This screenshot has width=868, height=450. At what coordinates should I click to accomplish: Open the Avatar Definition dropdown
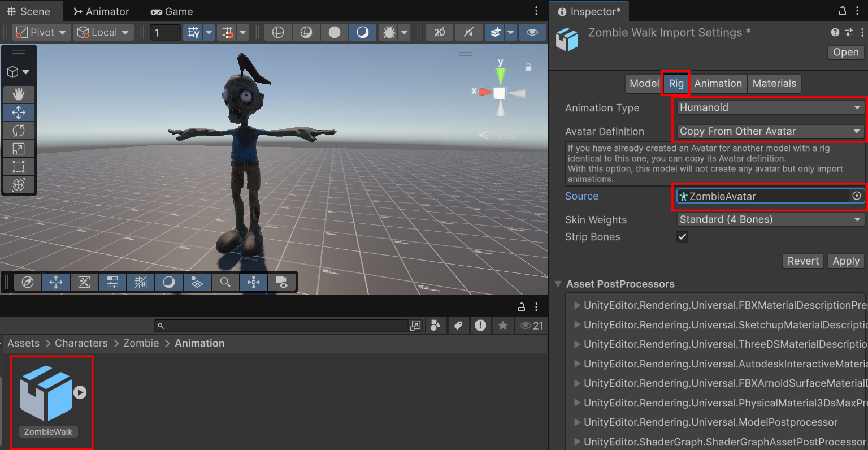770,131
